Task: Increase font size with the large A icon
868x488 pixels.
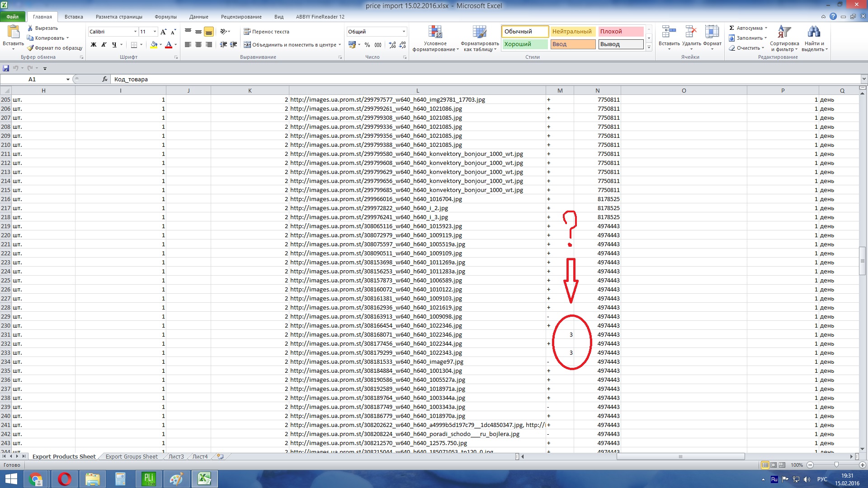Action: [163, 32]
